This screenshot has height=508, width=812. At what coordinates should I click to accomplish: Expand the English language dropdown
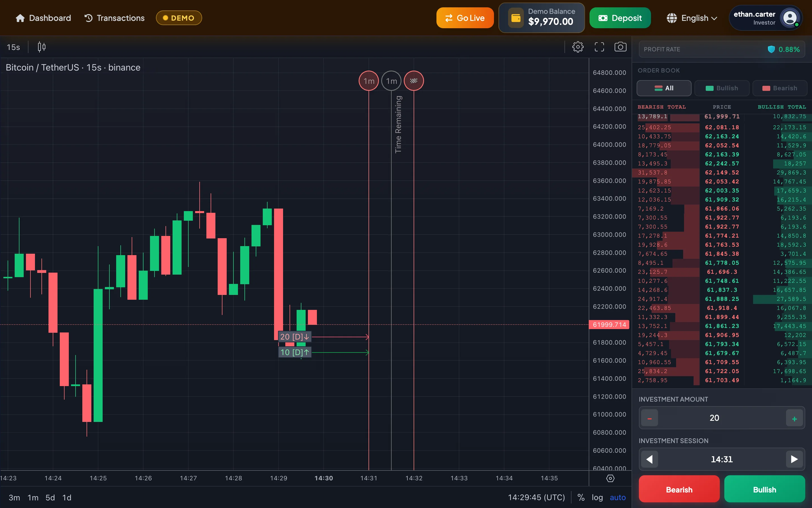click(x=692, y=18)
